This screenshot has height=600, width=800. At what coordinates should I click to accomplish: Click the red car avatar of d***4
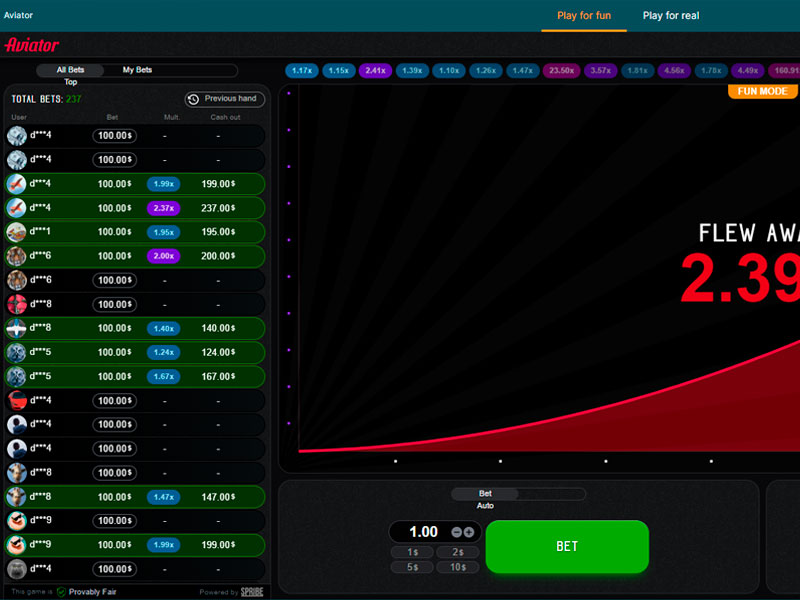17,400
